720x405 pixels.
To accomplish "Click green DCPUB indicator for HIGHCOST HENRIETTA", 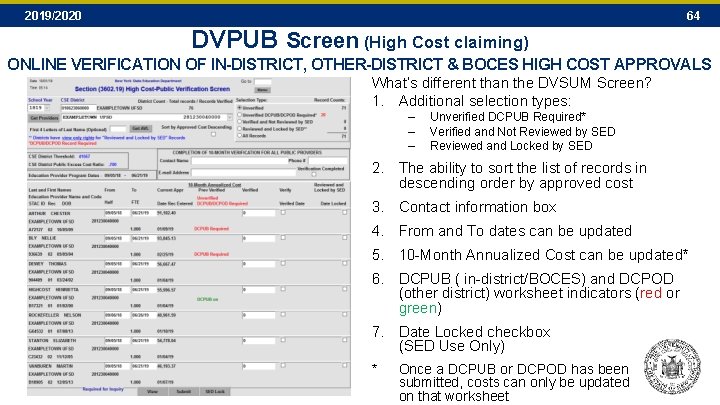I will coord(207,299).
